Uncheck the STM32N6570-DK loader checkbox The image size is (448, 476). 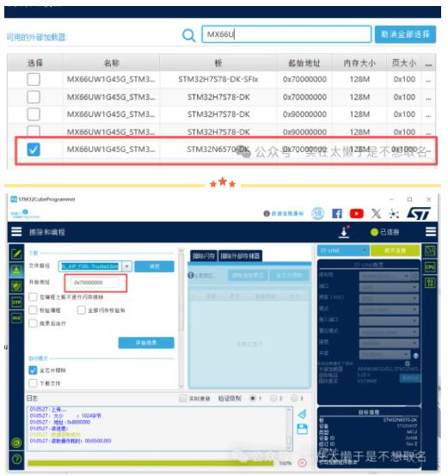coord(34,150)
